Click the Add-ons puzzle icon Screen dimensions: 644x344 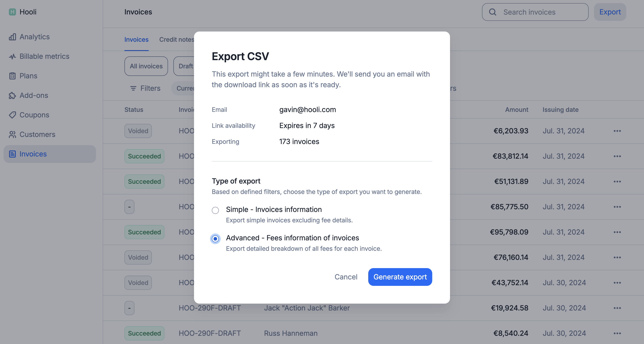click(x=12, y=95)
